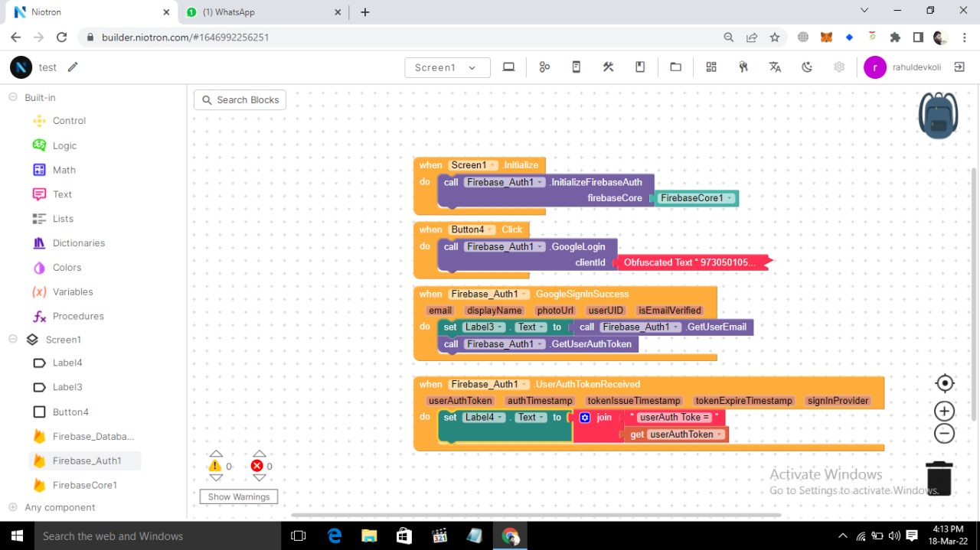Click the yellow warning triangle indicator

point(215,466)
